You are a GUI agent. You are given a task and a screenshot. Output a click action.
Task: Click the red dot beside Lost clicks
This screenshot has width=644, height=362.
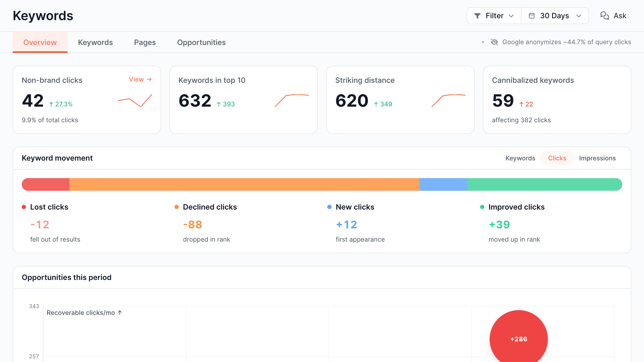[24, 207]
